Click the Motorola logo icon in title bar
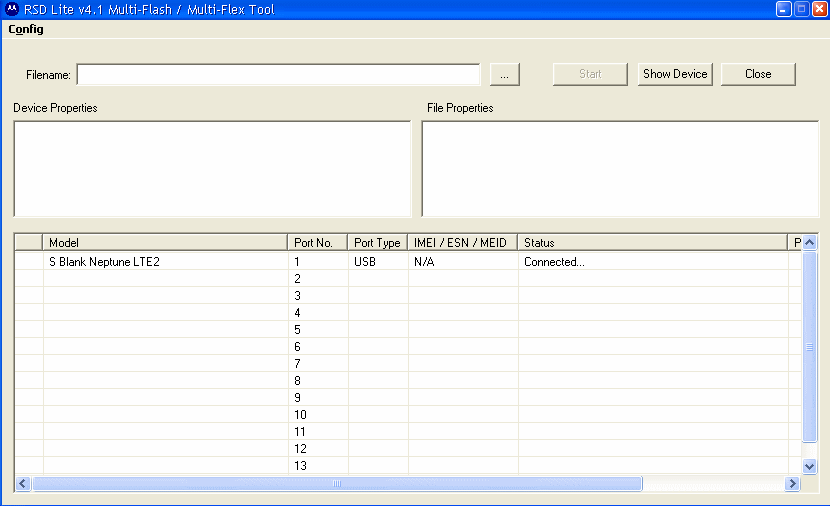The image size is (830, 506). (x=12, y=9)
